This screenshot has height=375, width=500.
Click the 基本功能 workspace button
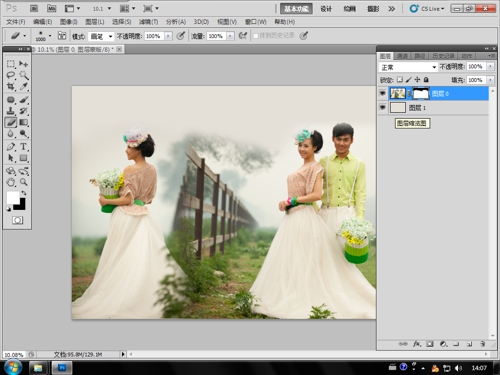click(x=296, y=9)
